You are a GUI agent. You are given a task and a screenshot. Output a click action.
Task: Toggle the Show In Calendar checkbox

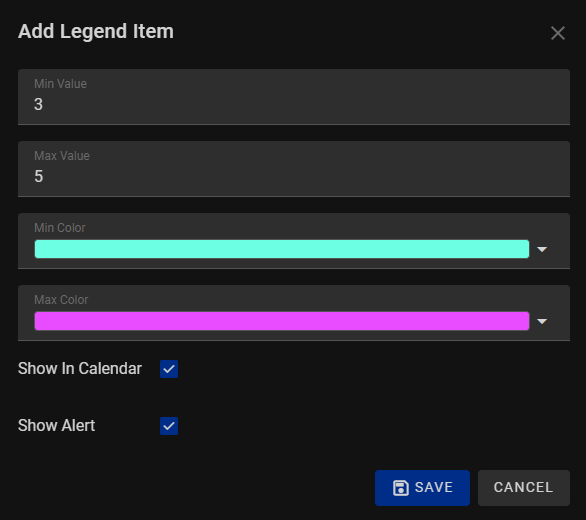click(169, 369)
